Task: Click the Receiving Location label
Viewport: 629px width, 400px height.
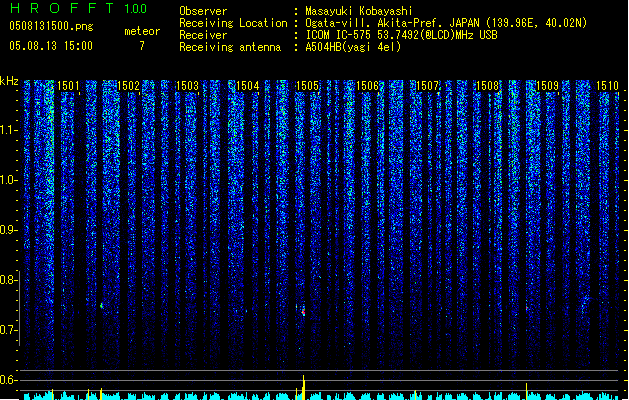Action: 233,23
